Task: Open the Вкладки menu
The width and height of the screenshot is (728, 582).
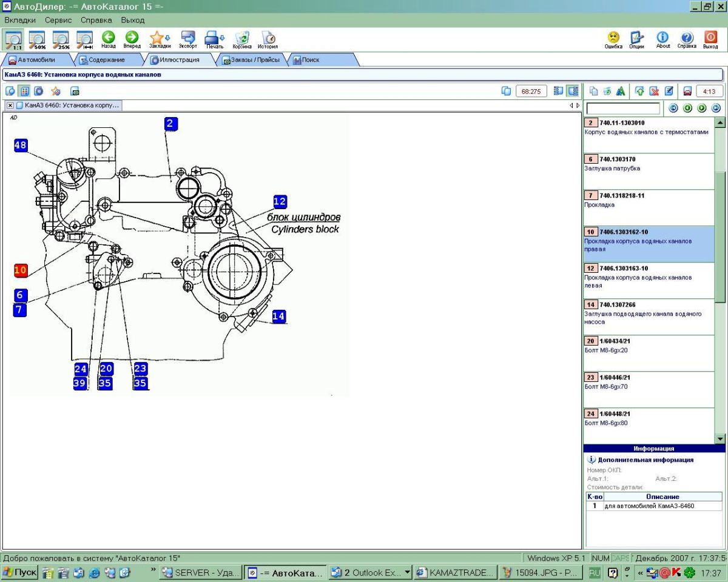Action: click(20, 20)
